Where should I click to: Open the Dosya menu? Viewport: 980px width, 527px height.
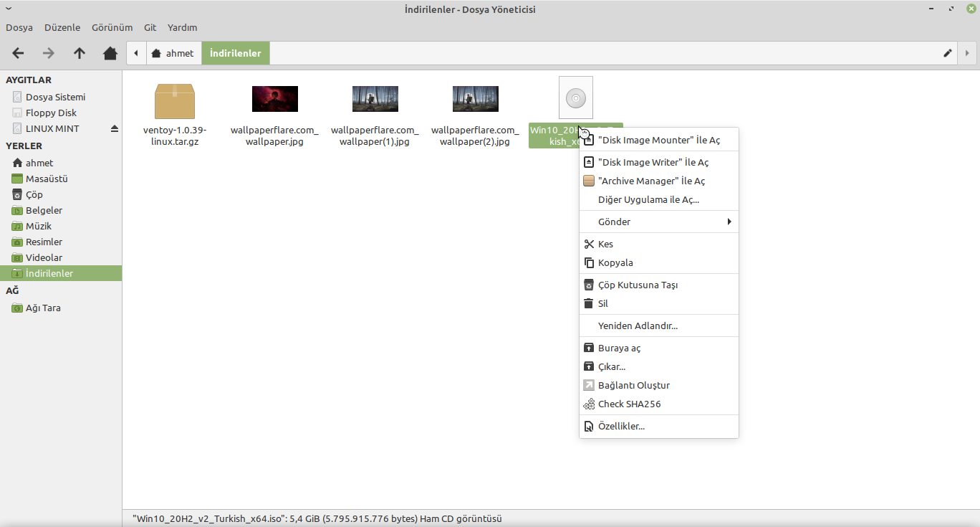19,28
